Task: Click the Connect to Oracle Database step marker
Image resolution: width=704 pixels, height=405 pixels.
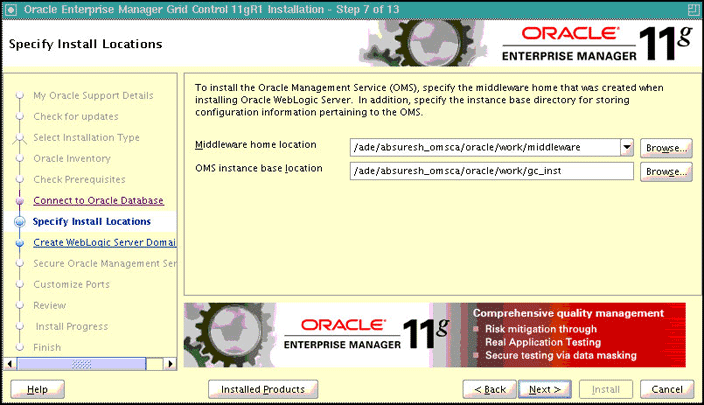Action: pos(19,201)
